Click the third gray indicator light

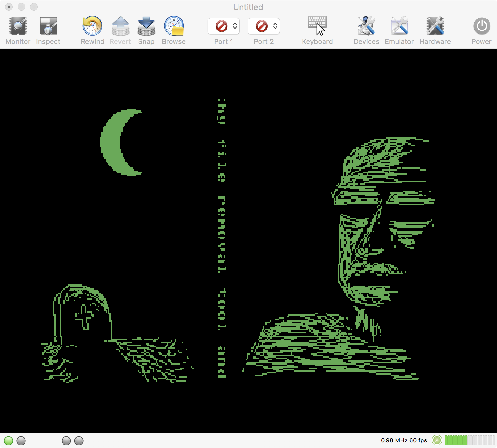tap(66, 440)
